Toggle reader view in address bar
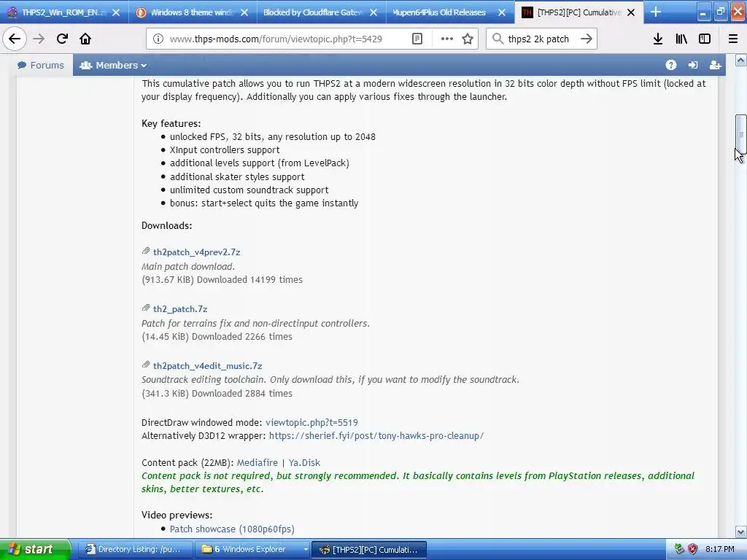This screenshot has height=560, width=747. pyautogui.click(x=417, y=39)
